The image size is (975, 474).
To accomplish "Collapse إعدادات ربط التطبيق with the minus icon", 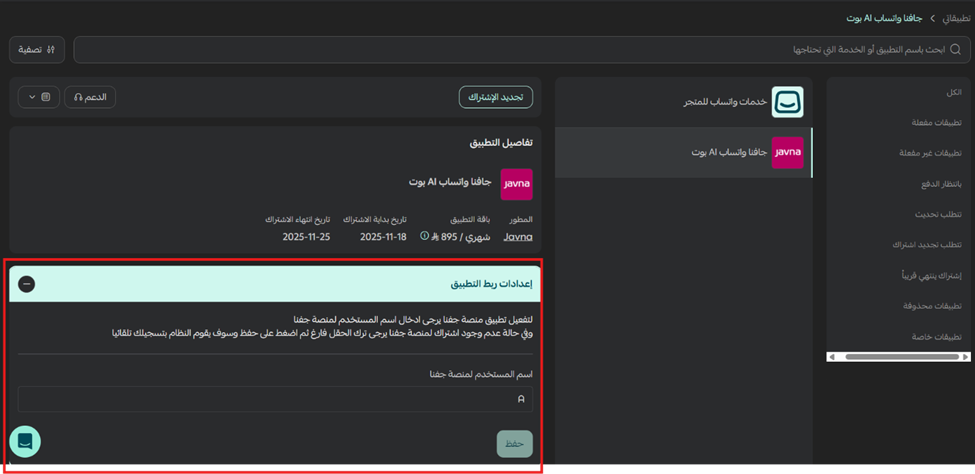I will [x=27, y=284].
